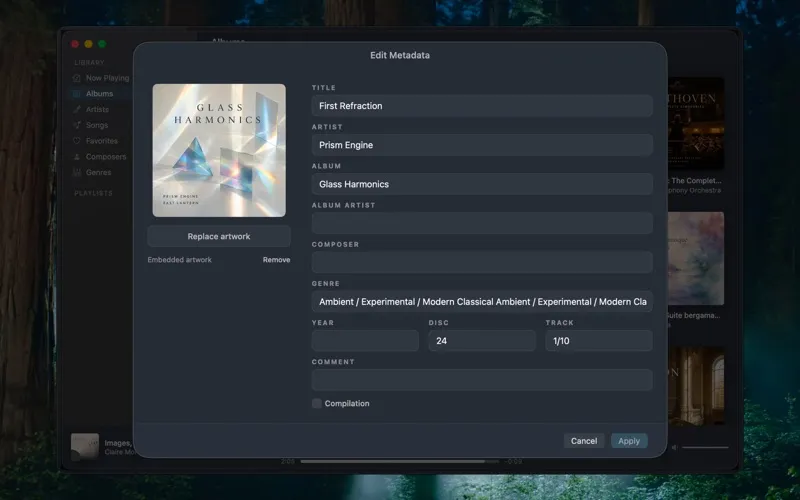Click the Embedded artwork label
The image size is (800, 500).
click(180, 260)
